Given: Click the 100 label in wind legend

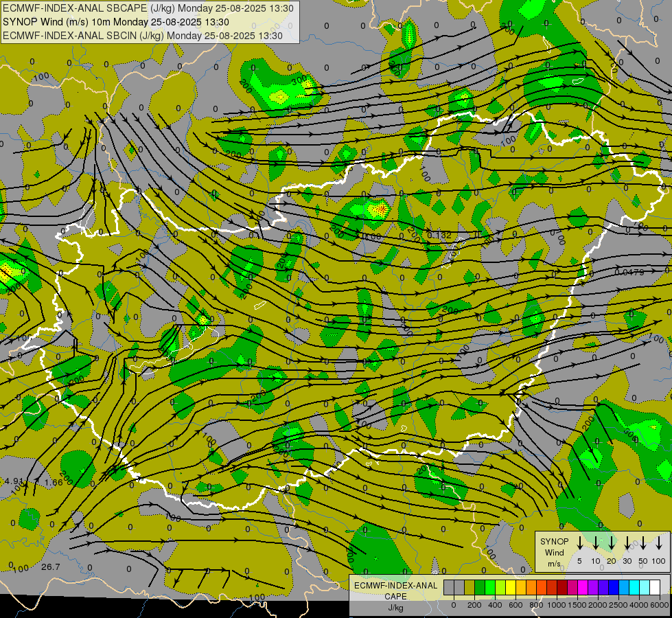Looking at the screenshot, I should coord(659,561).
